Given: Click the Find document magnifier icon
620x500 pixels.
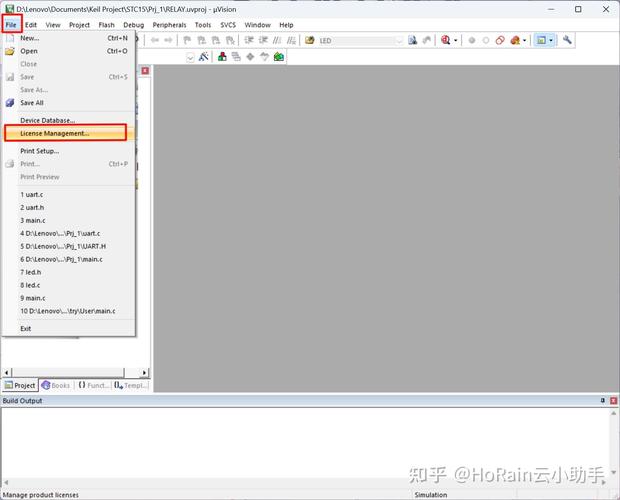Looking at the screenshot, I should pyautogui.click(x=412, y=40).
